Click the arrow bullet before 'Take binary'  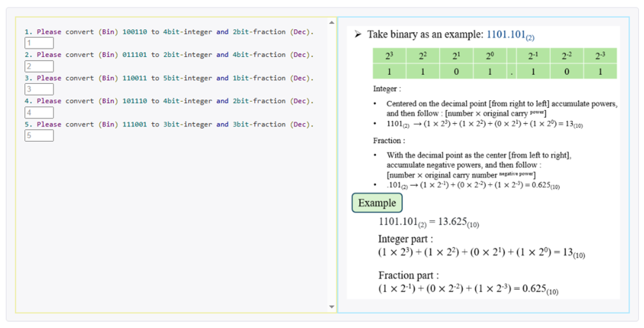(x=358, y=34)
